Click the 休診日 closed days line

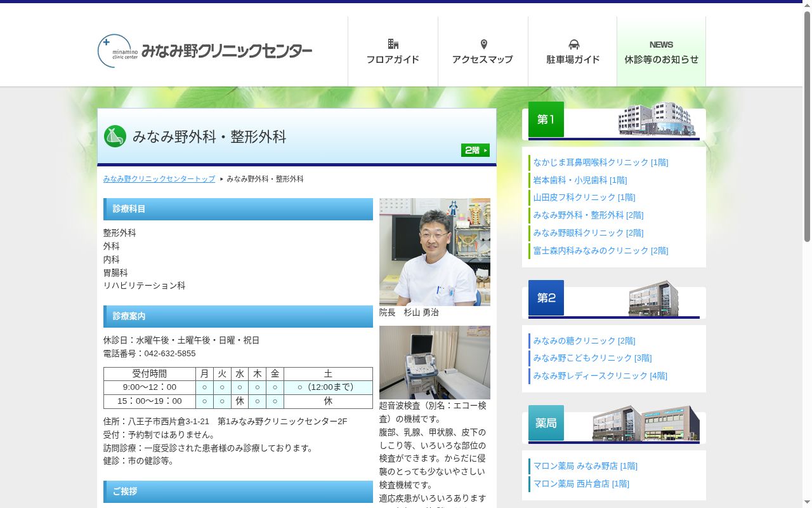[181, 340]
